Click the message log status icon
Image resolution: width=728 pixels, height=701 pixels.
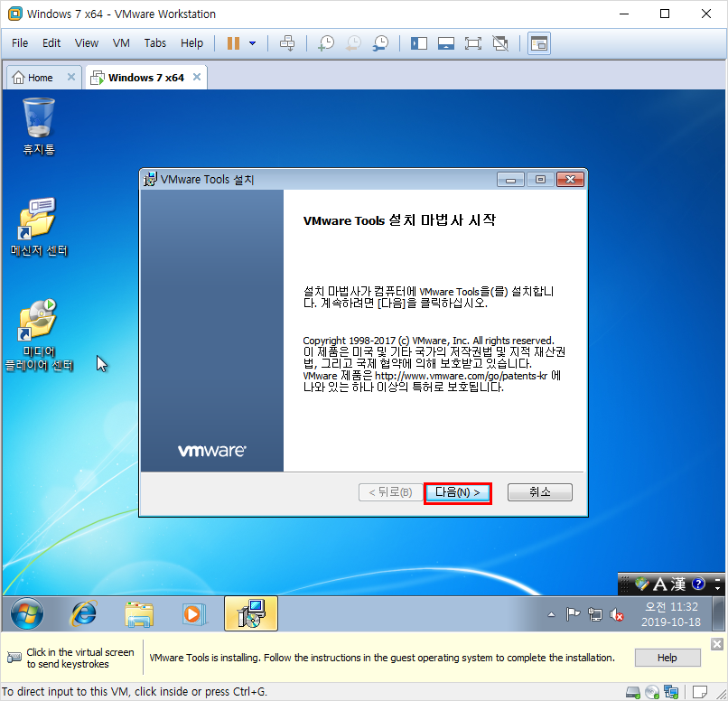tap(700, 692)
